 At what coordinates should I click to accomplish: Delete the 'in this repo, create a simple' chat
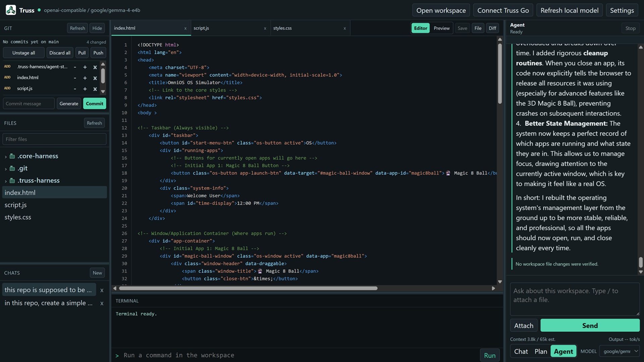click(x=102, y=303)
